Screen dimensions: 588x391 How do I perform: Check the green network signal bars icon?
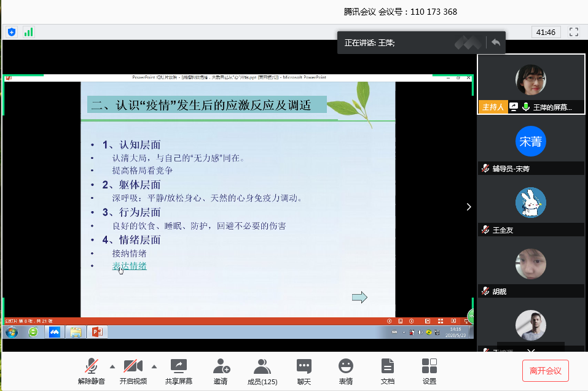coord(28,32)
